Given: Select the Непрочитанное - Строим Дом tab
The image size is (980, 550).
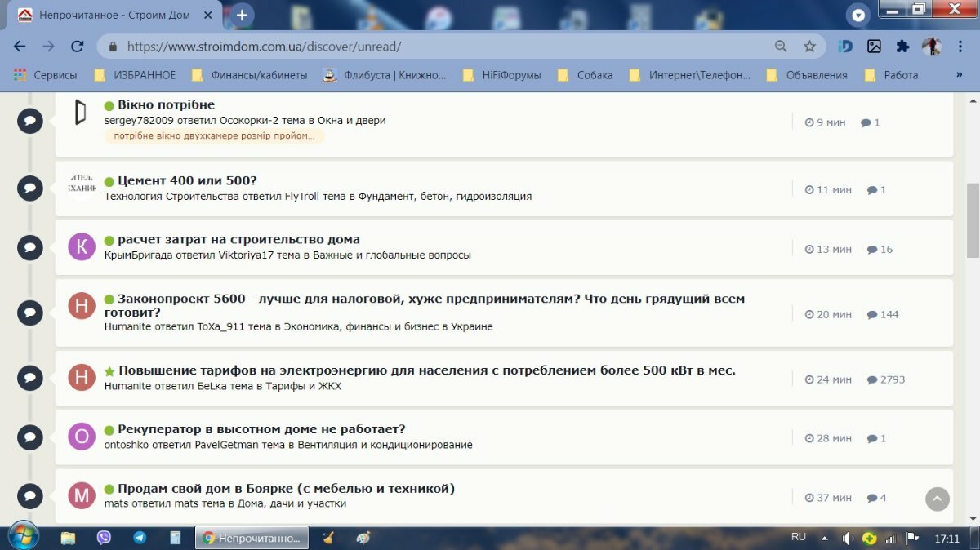Looking at the screenshot, I should pos(114,16).
